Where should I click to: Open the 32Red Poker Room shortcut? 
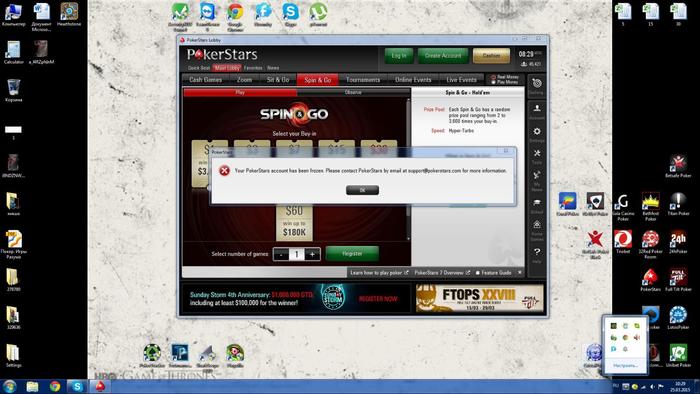tap(650, 245)
